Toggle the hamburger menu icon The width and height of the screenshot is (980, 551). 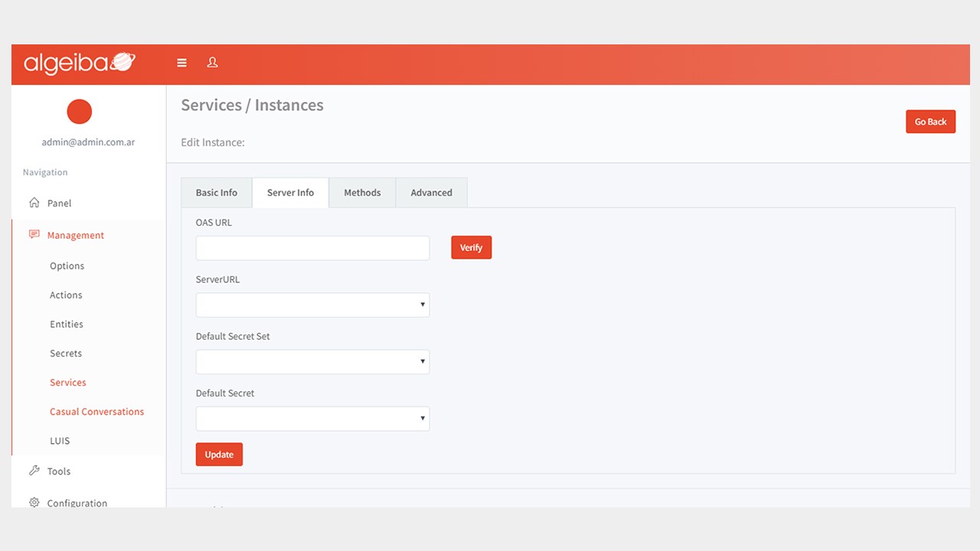[181, 63]
